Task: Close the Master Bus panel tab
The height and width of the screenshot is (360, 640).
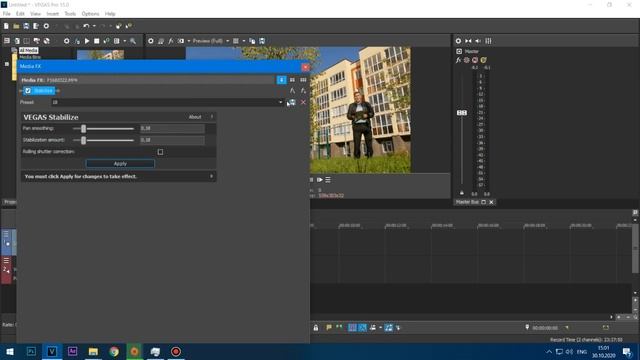Action: (x=491, y=202)
